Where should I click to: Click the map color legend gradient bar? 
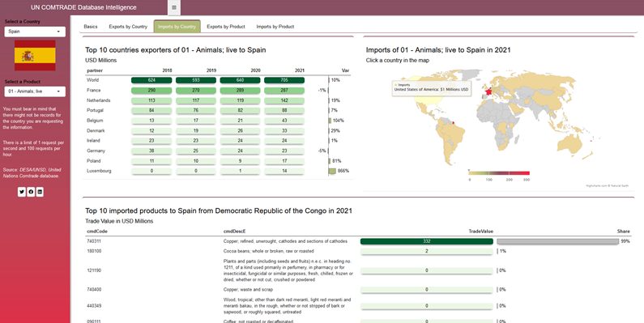pyautogui.click(x=499, y=173)
